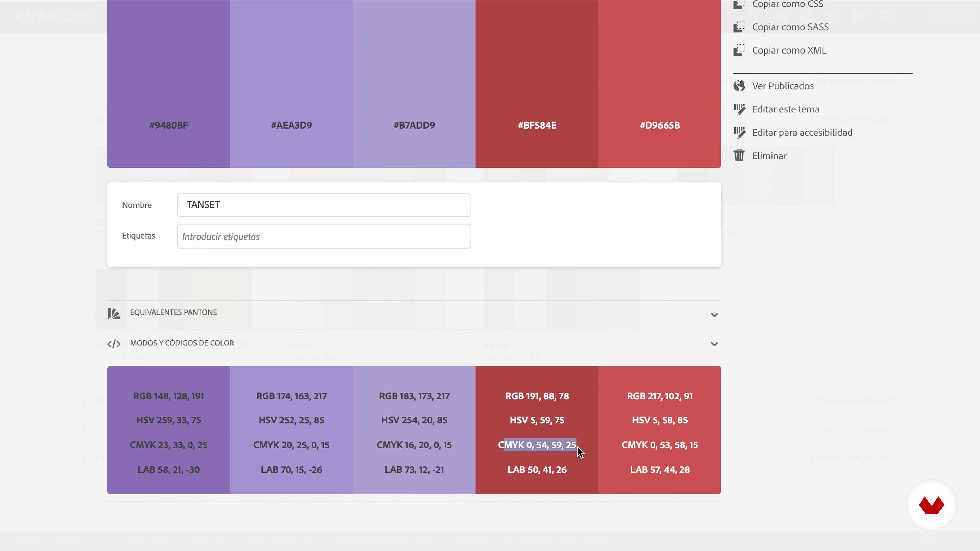Image resolution: width=980 pixels, height=551 pixels.
Task: Click HSV 252, 25, 85 value
Action: click(x=291, y=421)
